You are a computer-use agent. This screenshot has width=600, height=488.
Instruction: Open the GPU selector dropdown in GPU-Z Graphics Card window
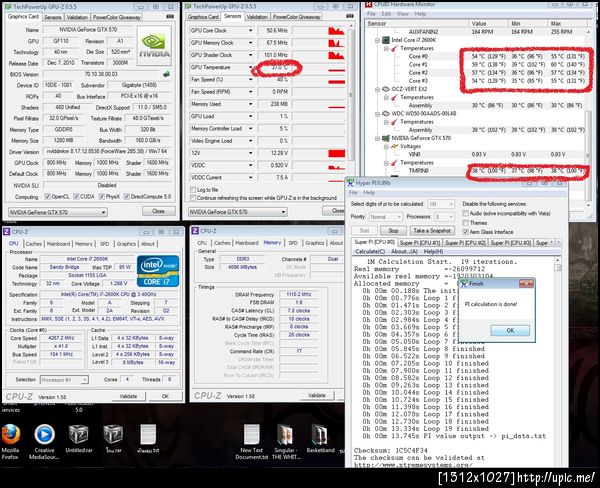(57, 212)
